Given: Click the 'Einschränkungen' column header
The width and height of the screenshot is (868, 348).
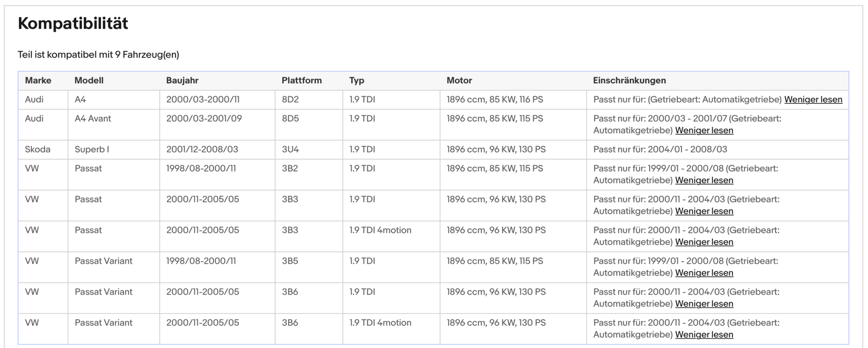Looking at the screenshot, I should click(x=629, y=81).
